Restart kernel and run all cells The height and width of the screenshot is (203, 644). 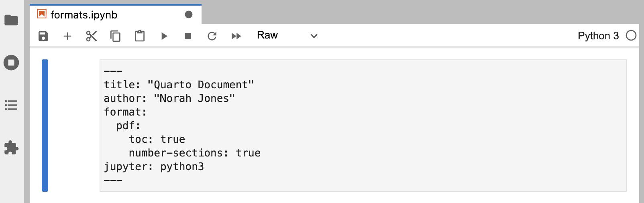(236, 36)
